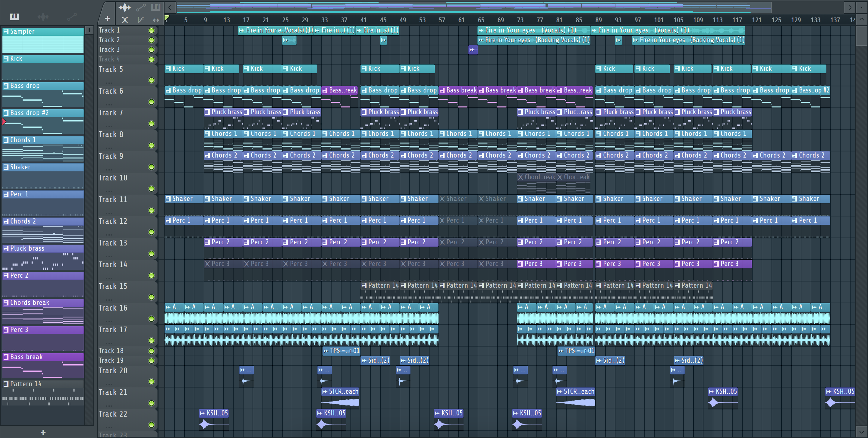Mute Track 3
Image resolution: width=868 pixels, height=438 pixels.
[x=152, y=50]
